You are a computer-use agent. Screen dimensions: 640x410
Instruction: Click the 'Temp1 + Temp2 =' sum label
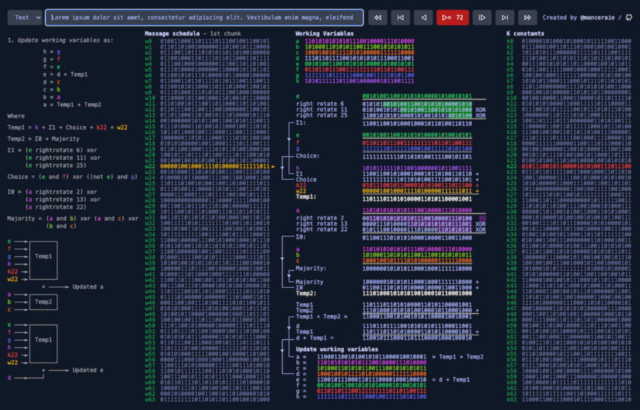(x=322, y=316)
